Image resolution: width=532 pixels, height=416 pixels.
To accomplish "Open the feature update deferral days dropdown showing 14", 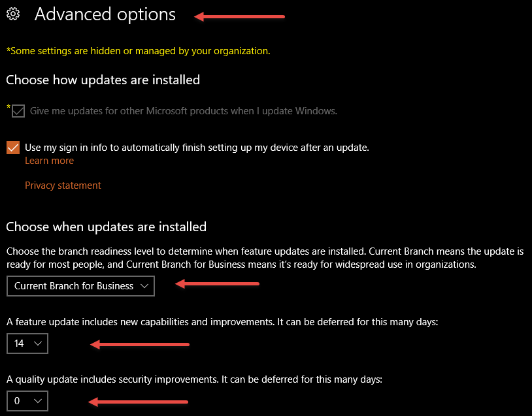I will [x=27, y=344].
